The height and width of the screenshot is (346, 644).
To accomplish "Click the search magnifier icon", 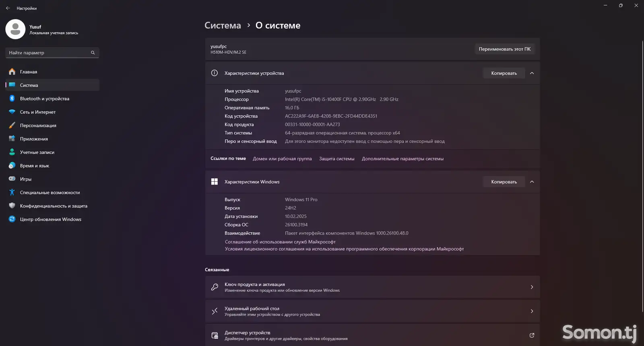I will click(93, 53).
